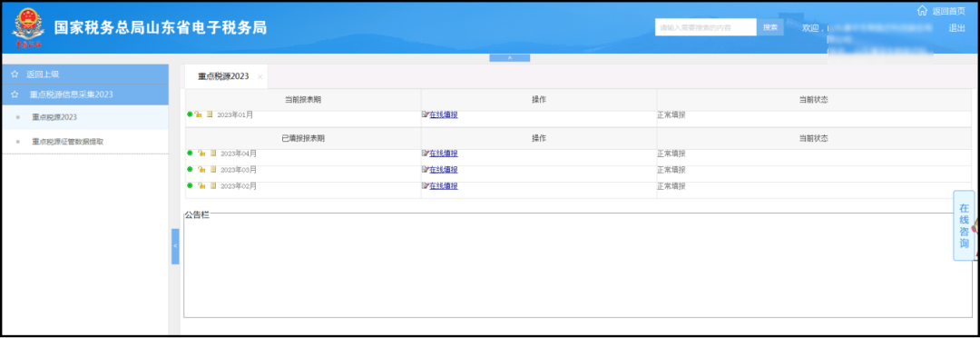The image size is (980, 338).
Task: Open 在线填报 link for 2023年02月
Action: point(443,186)
